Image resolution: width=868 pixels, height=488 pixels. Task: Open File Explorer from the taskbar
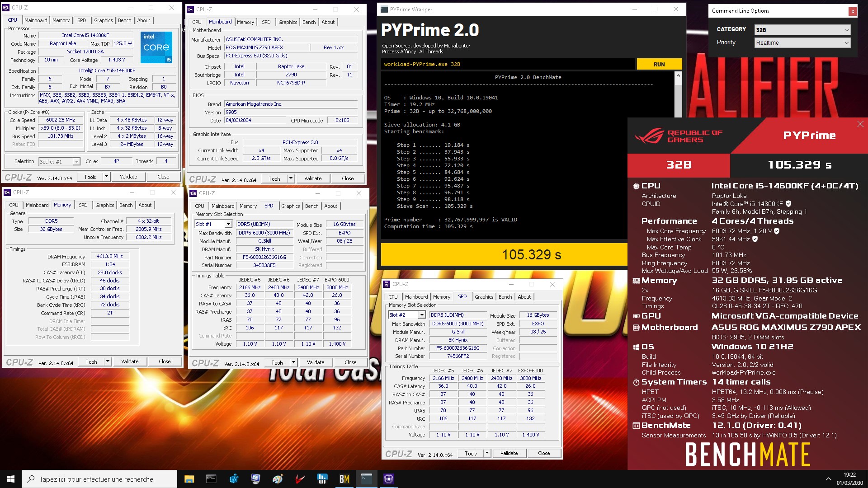point(189,479)
